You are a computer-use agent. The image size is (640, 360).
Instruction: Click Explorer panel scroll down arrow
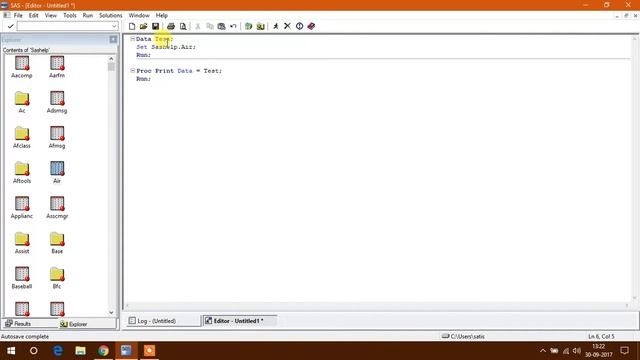(x=111, y=313)
